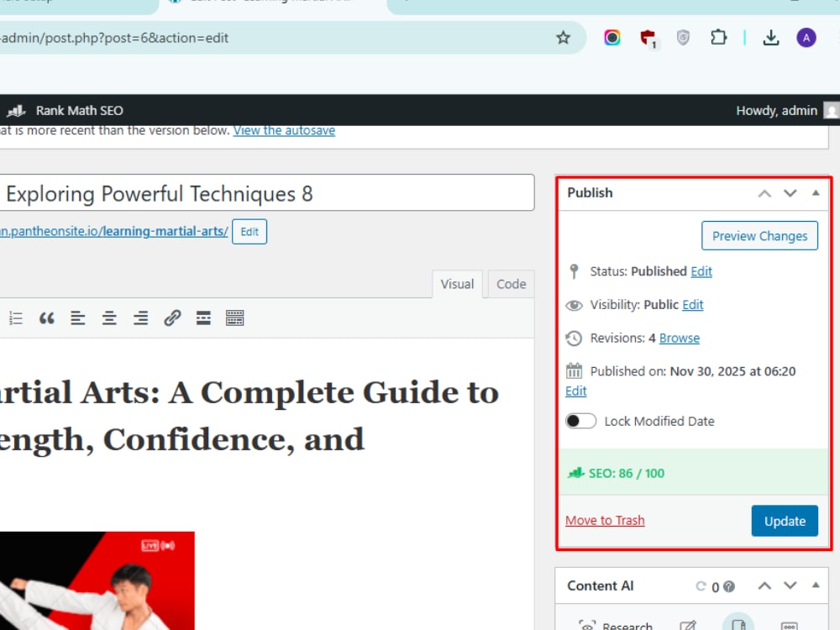Move the Publish panel up

tap(764, 193)
